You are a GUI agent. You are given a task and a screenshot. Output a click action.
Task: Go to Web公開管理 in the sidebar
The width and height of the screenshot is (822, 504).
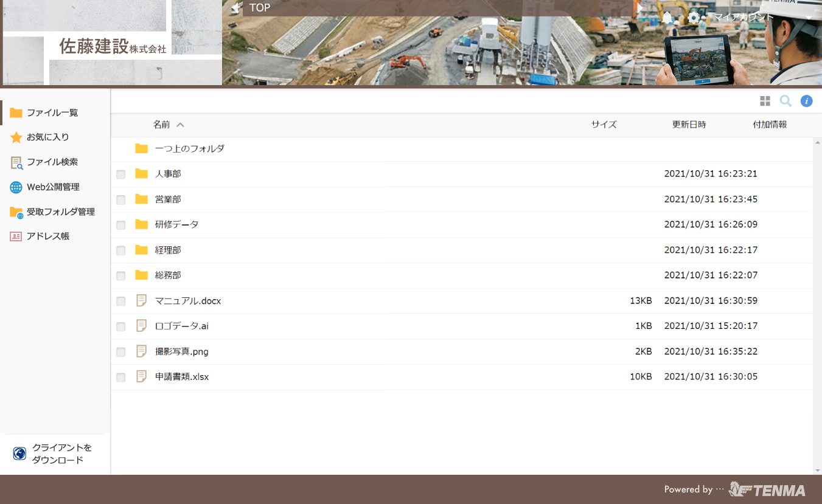pos(53,187)
